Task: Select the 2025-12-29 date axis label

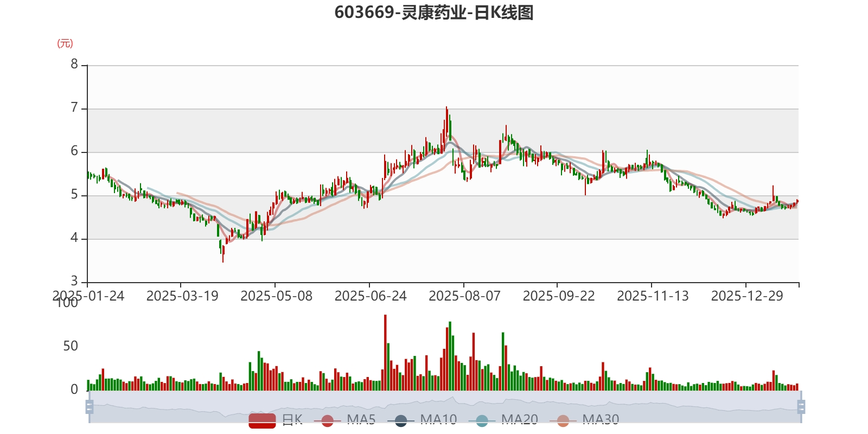Action: pos(747,296)
